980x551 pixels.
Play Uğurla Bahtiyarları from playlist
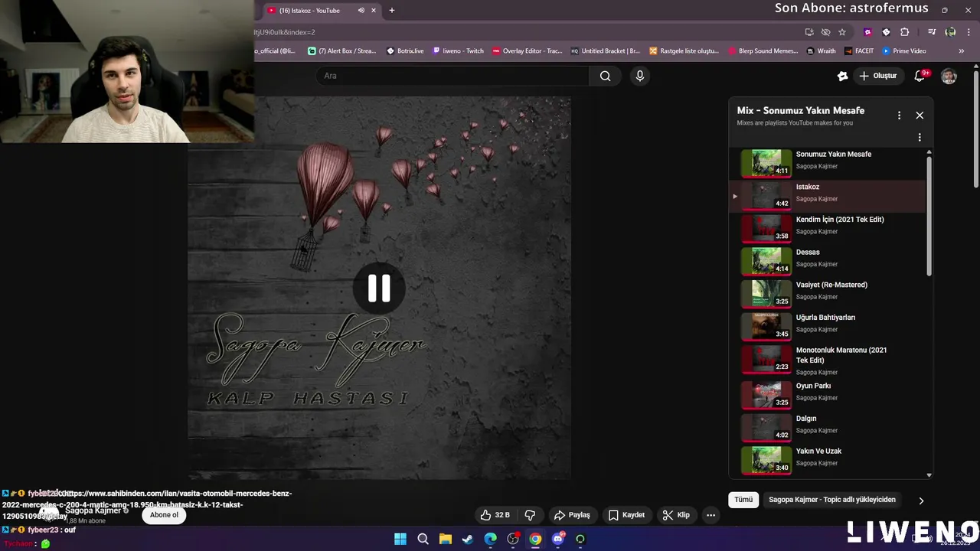pos(828,325)
